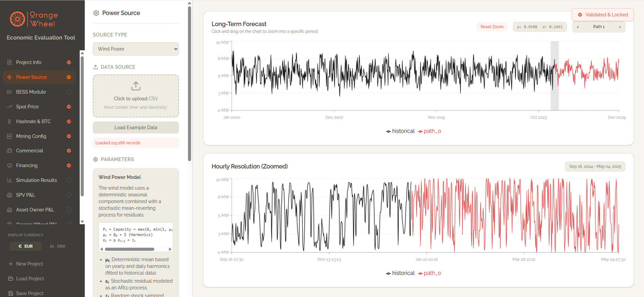Click the BESS Module battery icon
The image size is (644, 297).
point(9,92)
